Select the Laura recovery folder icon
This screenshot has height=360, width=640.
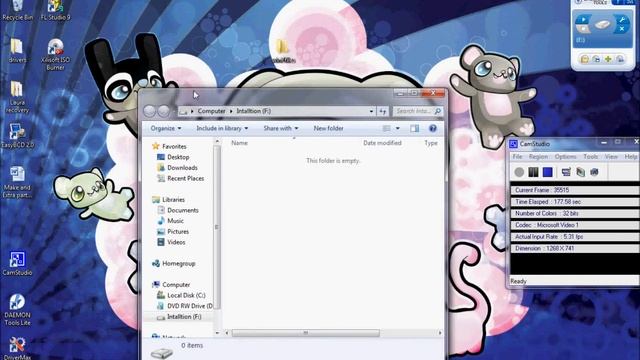pos(17,97)
